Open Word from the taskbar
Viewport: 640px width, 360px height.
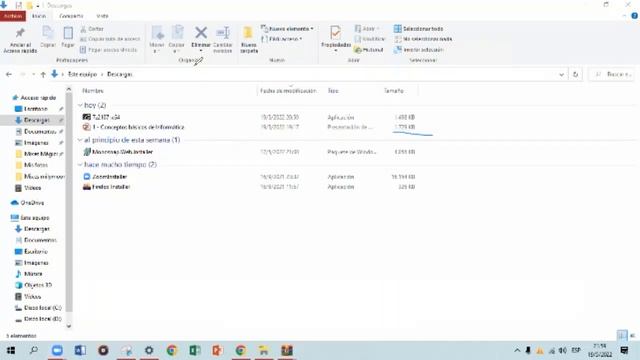pos(80,350)
